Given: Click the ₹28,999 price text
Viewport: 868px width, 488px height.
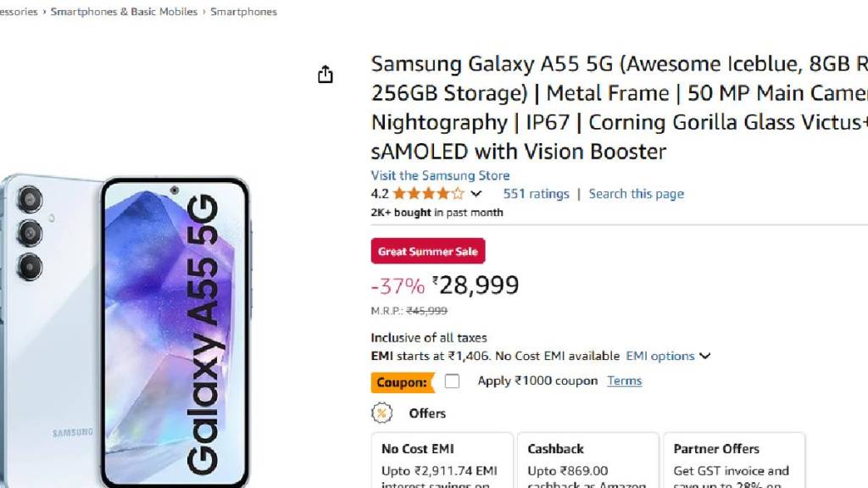Looking at the screenshot, I should (475, 285).
